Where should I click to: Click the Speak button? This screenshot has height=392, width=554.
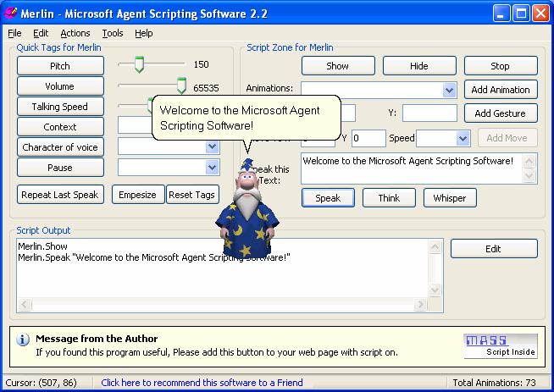tap(328, 198)
